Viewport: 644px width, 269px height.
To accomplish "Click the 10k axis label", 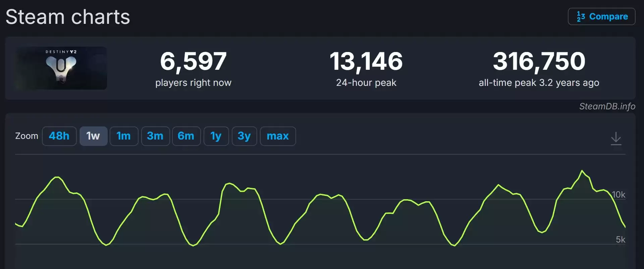I will point(619,195).
